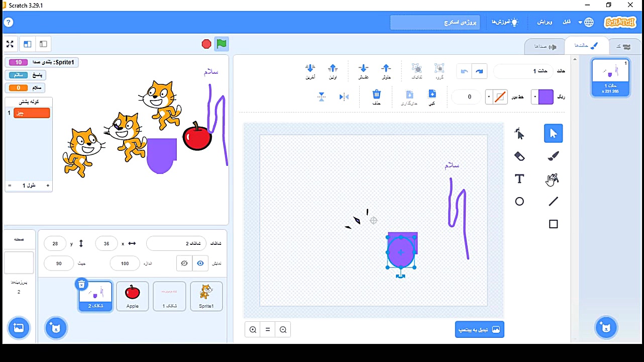Delete sprite شکلک 2 via its trash badge
Image resolution: width=644 pixels, height=362 pixels.
81,285
